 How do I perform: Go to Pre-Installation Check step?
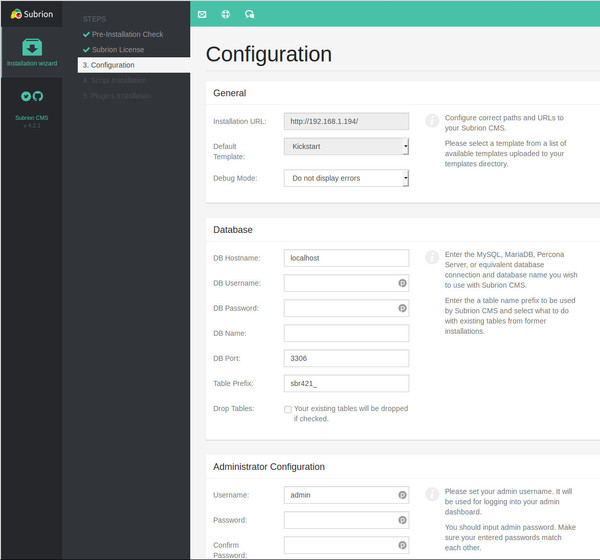127,34
